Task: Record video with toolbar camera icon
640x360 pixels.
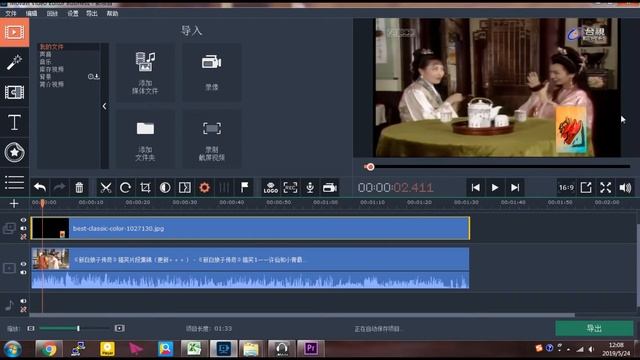Action: click(330, 187)
